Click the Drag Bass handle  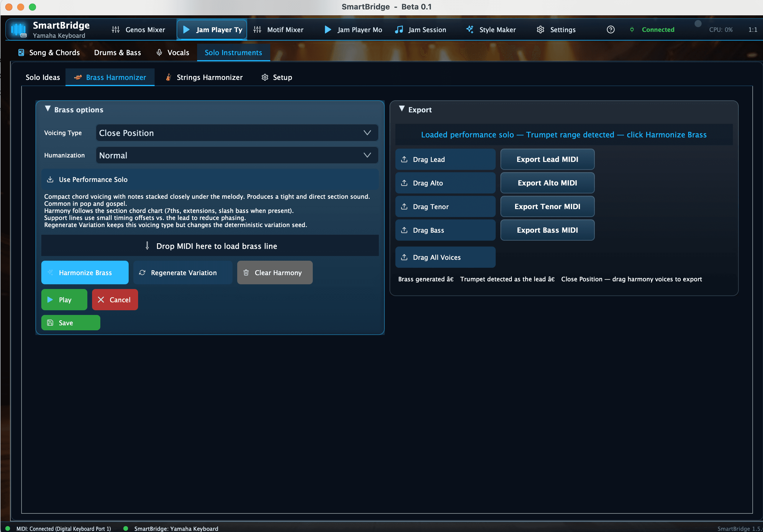(445, 230)
